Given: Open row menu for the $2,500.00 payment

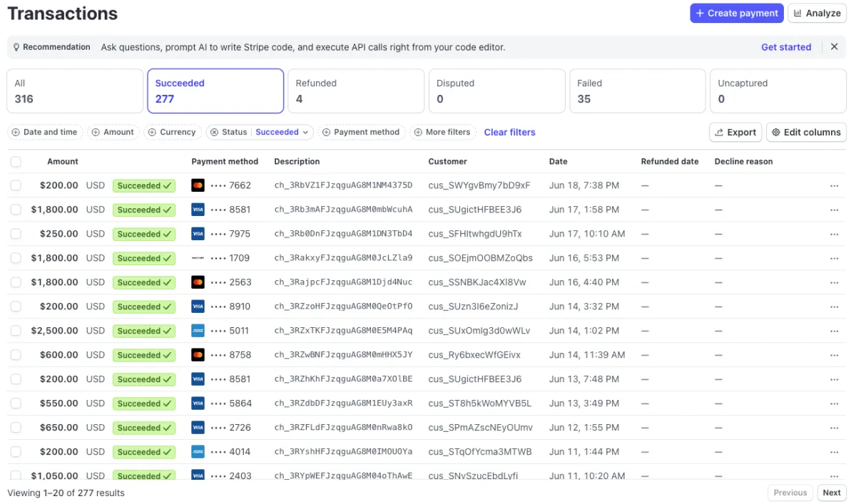Looking at the screenshot, I should 834,331.
